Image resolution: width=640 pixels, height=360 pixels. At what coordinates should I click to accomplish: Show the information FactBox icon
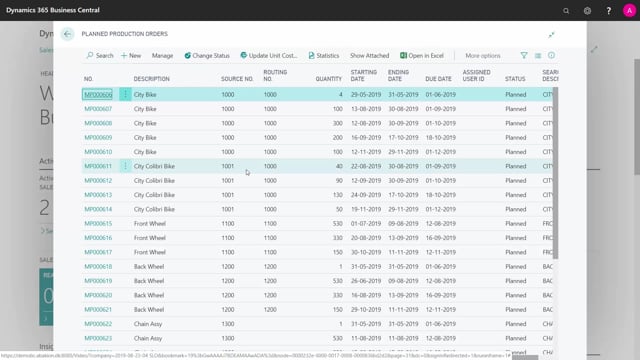point(551,56)
